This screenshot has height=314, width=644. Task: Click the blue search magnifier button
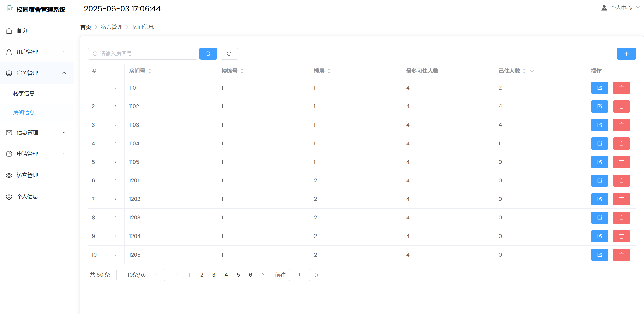tap(208, 54)
